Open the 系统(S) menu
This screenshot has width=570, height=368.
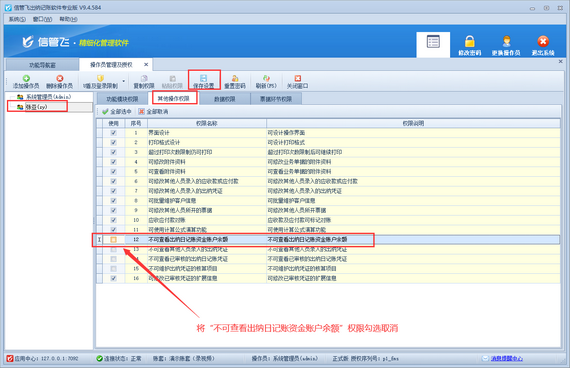click(17, 19)
